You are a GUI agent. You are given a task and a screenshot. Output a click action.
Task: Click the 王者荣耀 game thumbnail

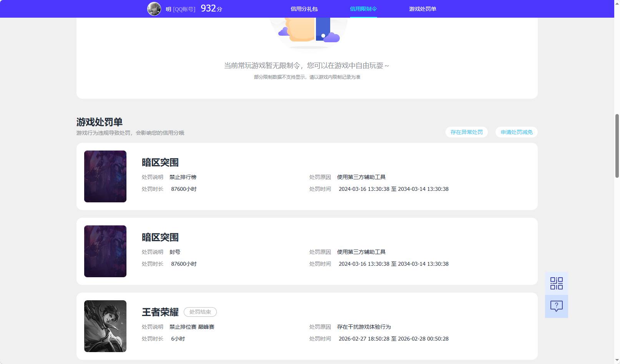[x=105, y=326]
